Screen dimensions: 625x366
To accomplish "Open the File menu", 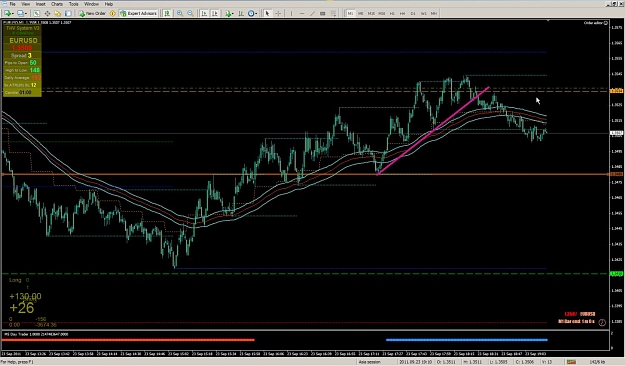I will point(12,4).
